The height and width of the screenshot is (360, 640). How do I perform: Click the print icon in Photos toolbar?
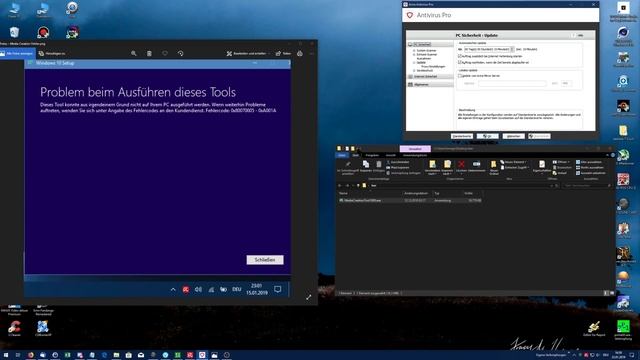click(300, 53)
